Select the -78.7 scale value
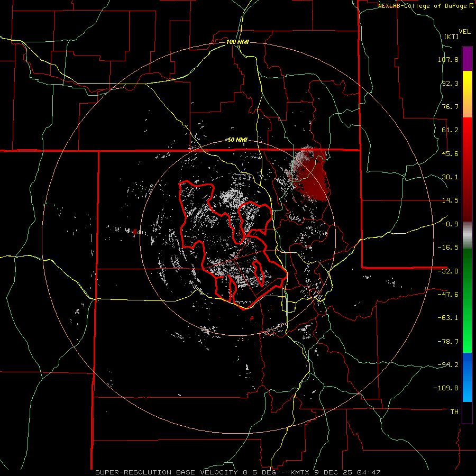The width and height of the screenshot is (476, 476). click(x=448, y=342)
